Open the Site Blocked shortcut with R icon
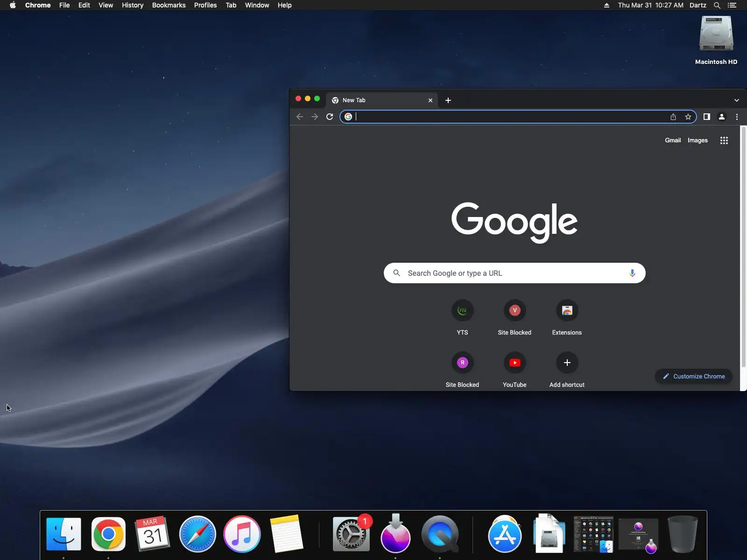 click(462, 371)
